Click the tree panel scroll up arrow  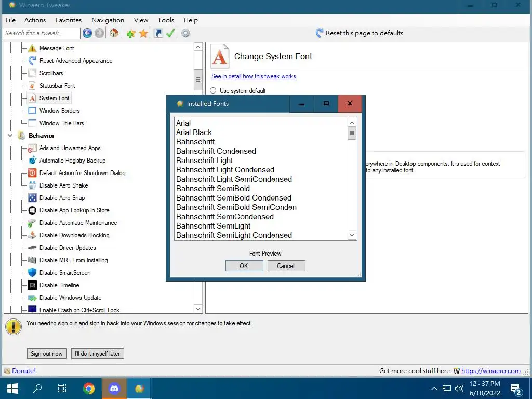coord(198,47)
